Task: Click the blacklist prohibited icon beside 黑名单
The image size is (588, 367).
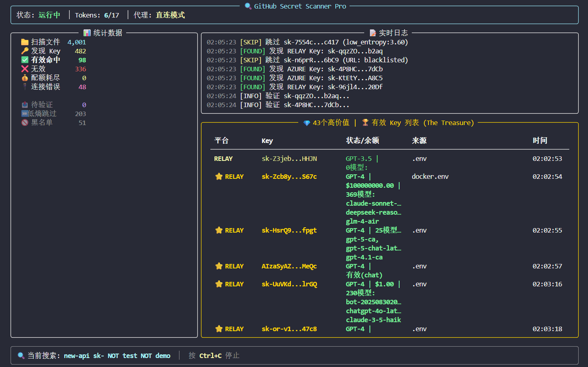Action: pos(25,123)
